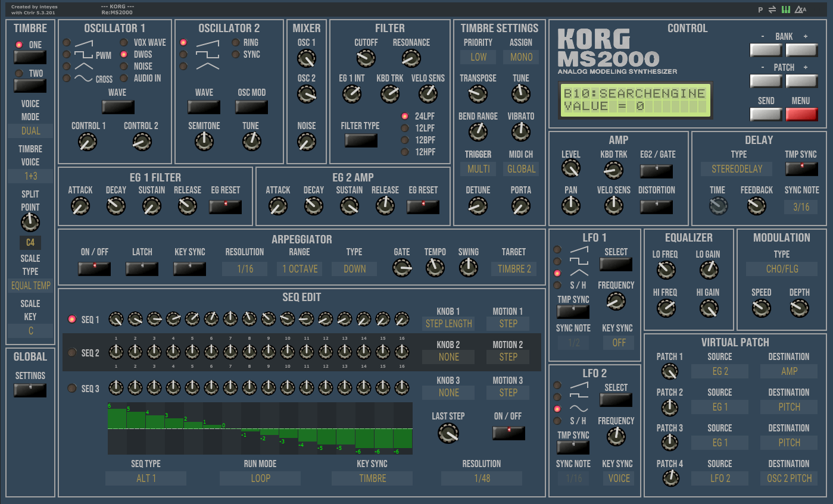Enable RING modulation on Oscillator 2
Viewport: 833px width, 504px height.
(x=236, y=43)
